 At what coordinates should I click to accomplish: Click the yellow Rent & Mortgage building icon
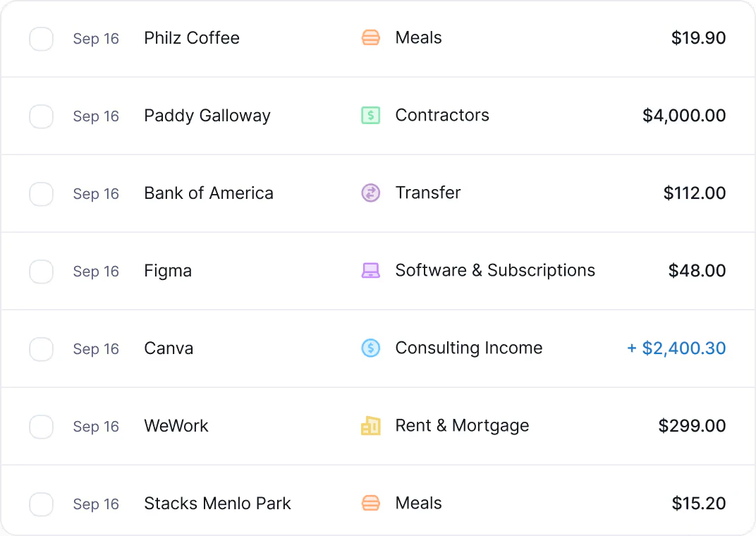[370, 426]
